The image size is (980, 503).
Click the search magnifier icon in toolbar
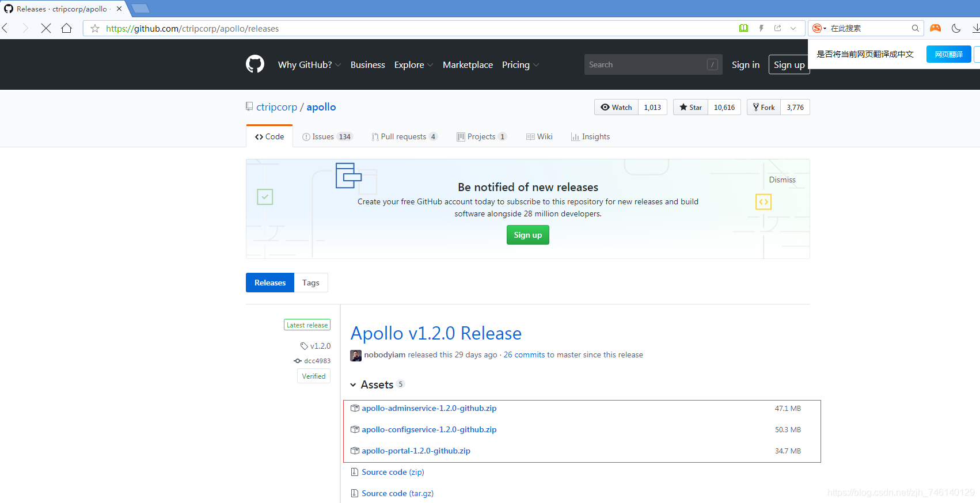pyautogui.click(x=915, y=28)
